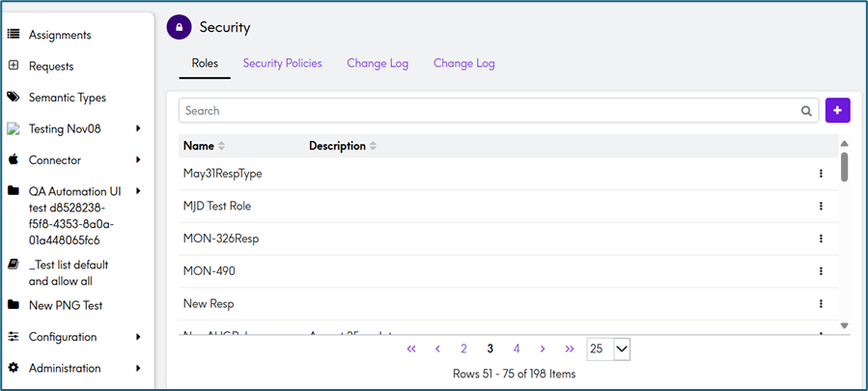This screenshot has height=391, width=868.
Task: Click the book icon for _Test list default
Action: pyautogui.click(x=14, y=265)
